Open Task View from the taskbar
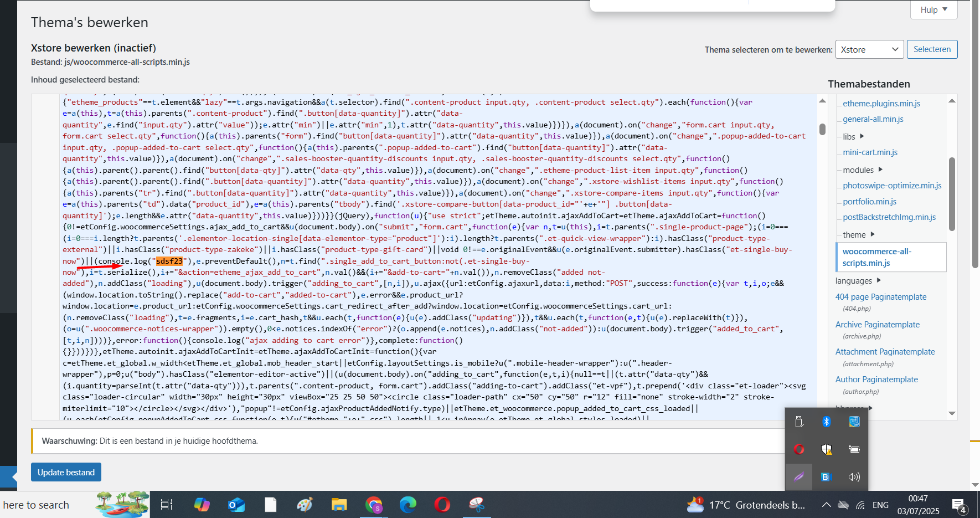Viewport: 980px width, 518px height. tap(166, 505)
